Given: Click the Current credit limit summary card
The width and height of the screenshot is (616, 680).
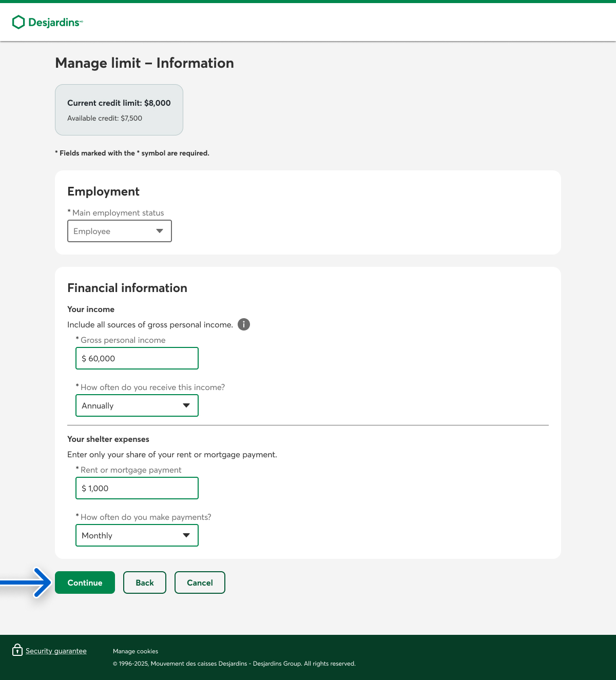Looking at the screenshot, I should tap(119, 110).
